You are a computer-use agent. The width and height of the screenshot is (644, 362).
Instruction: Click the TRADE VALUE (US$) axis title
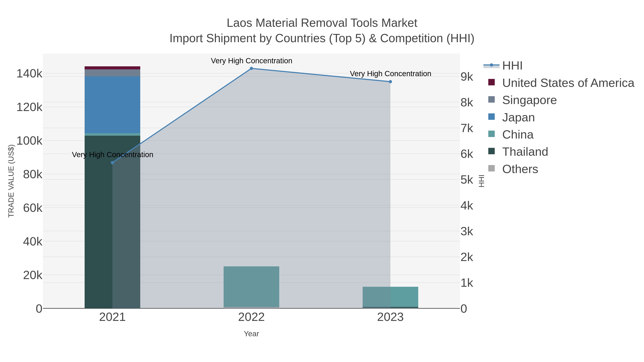pos(11,181)
